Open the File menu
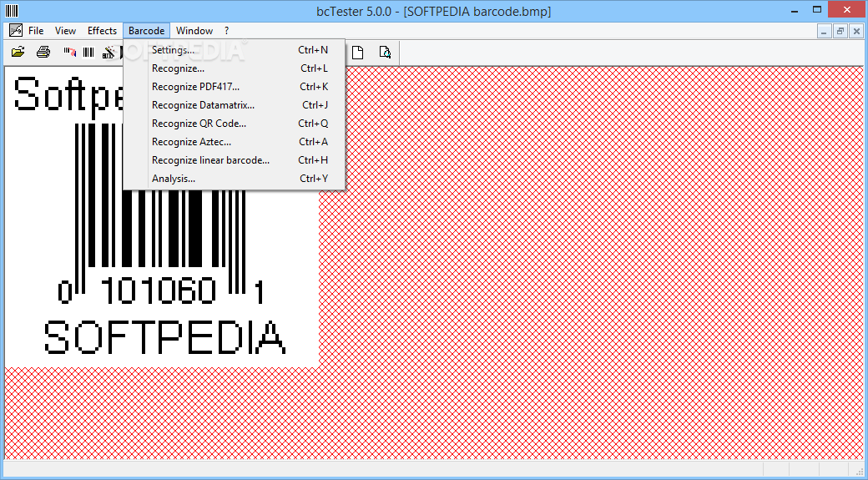Image resolution: width=868 pixels, height=480 pixels. pos(36,30)
